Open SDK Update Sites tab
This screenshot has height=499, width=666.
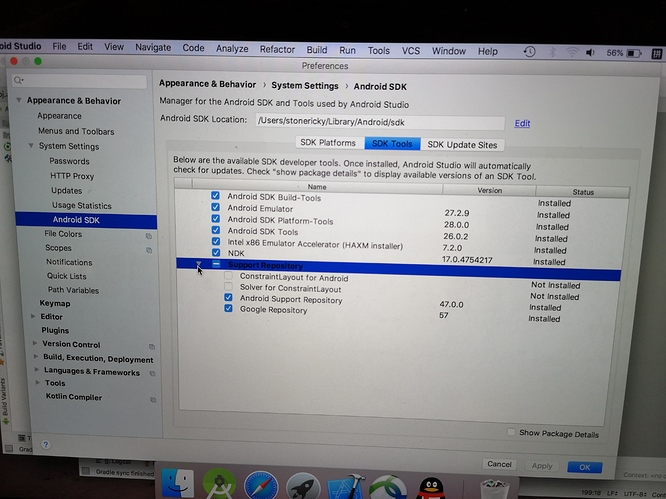pyautogui.click(x=462, y=145)
